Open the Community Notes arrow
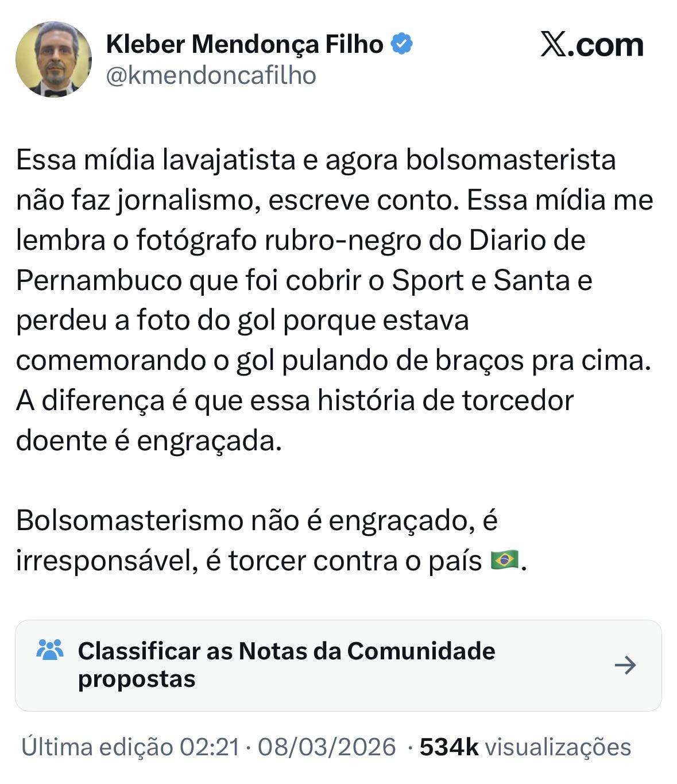Screen dimensions: 677x784 (x=625, y=665)
